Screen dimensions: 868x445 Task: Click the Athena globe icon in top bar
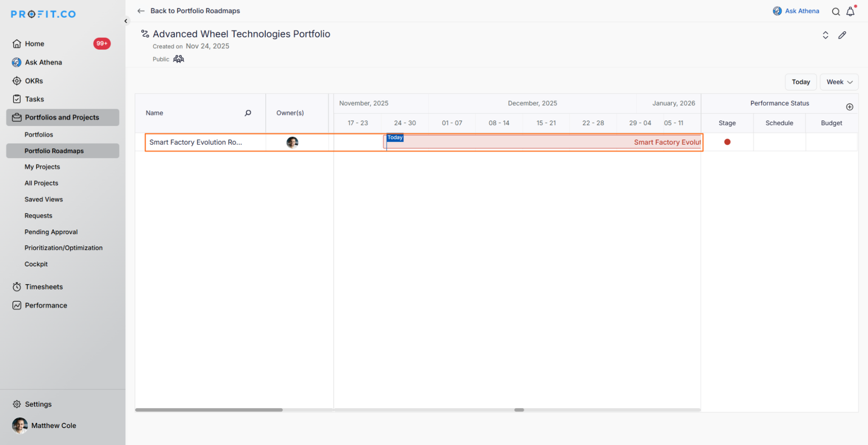(777, 11)
